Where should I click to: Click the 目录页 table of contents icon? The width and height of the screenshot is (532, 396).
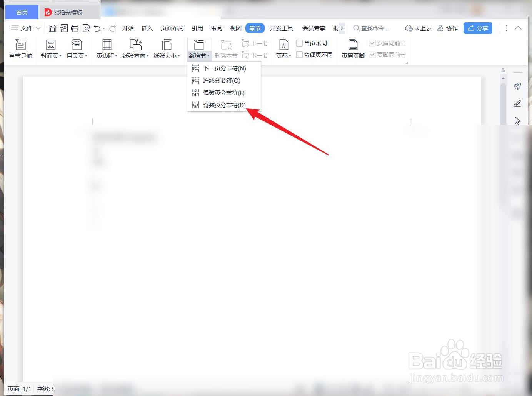click(x=76, y=48)
